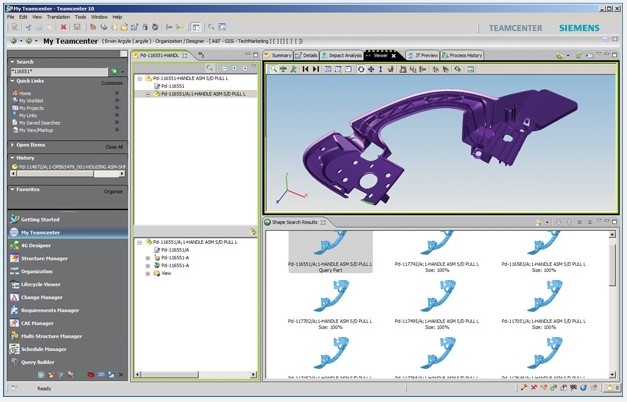Open the Translation menu
The image size is (627, 402).
point(58,17)
